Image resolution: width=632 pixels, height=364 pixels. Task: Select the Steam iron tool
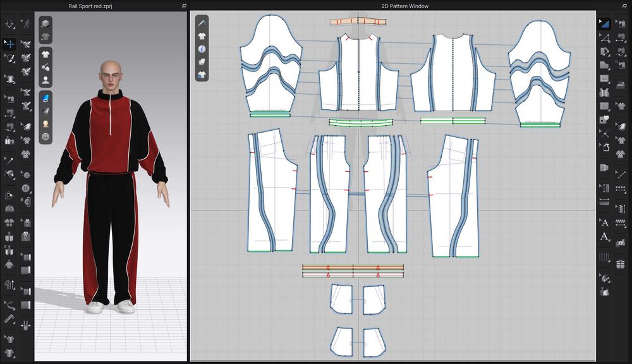(621, 85)
